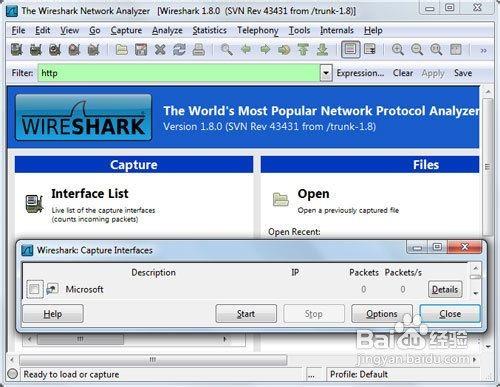
Task: Open a capture file via folder icon
Action: pos(122,50)
